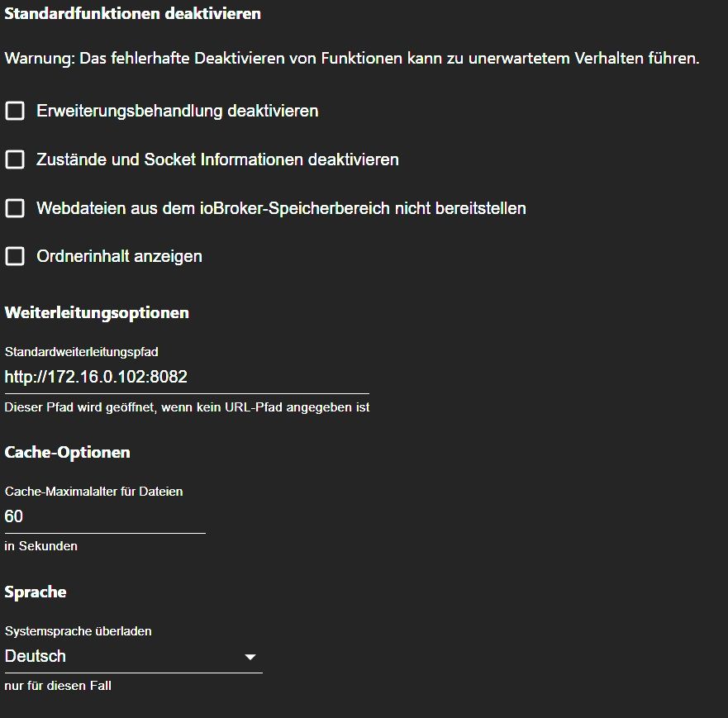Select the Cache-Optionen section heading
This screenshot has width=728, height=718.
(68, 453)
